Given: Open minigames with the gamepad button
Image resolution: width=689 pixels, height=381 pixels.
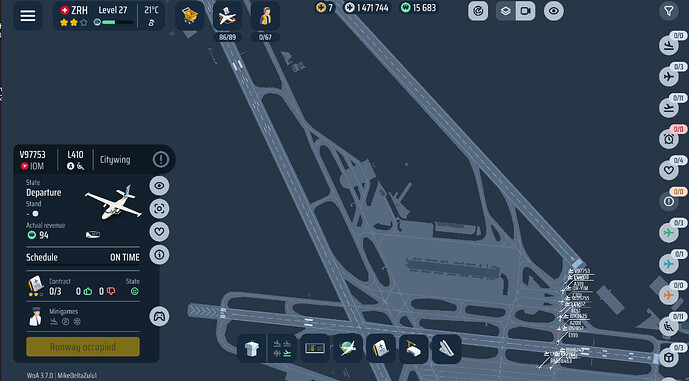Looking at the screenshot, I should 159,316.
